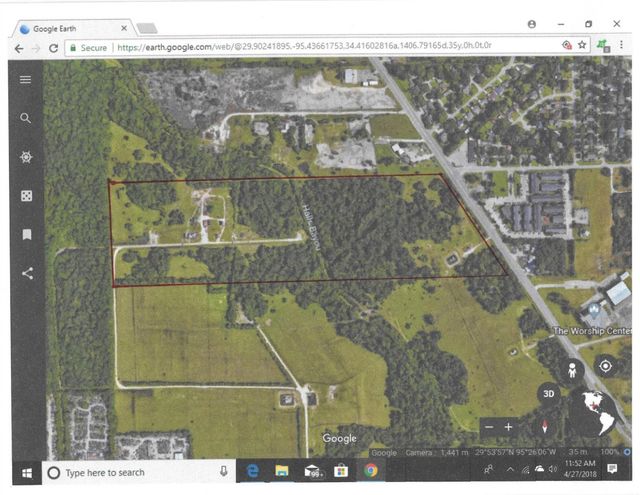Click the compass north arrow
The width and height of the screenshot is (640, 495).
(x=544, y=427)
